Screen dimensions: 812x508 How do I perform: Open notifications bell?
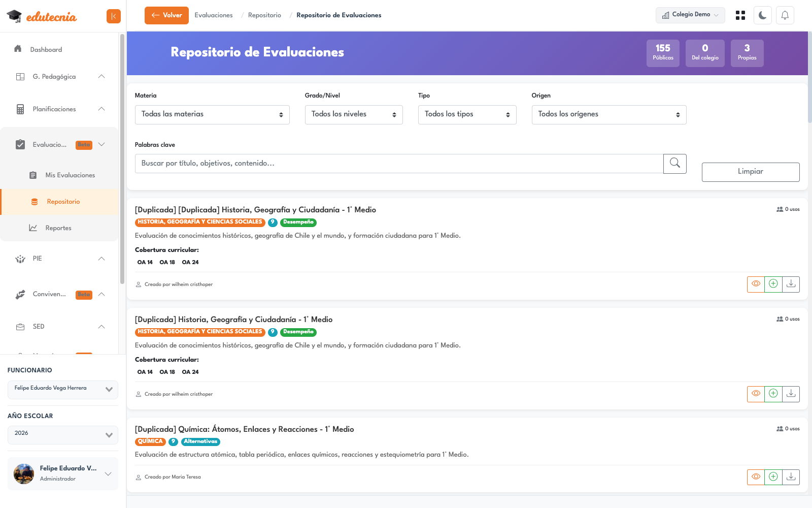coord(785,15)
